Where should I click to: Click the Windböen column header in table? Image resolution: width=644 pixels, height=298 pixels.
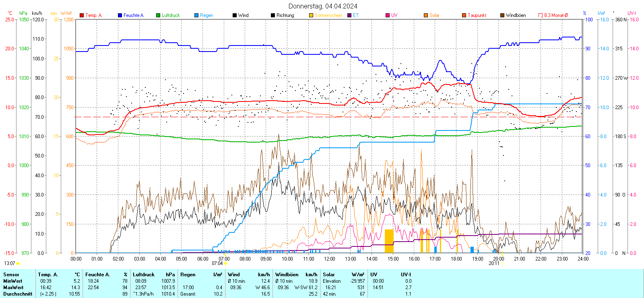[x=287, y=275]
